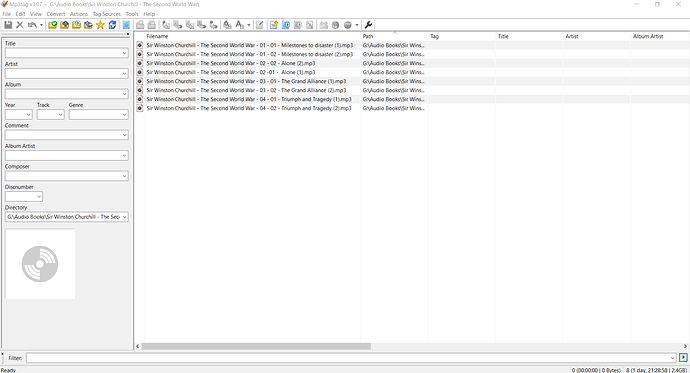Screen dimensions: 690x373
Task: Expand the Year dropdown
Action: pyautogui.click(x=29, y=115)
